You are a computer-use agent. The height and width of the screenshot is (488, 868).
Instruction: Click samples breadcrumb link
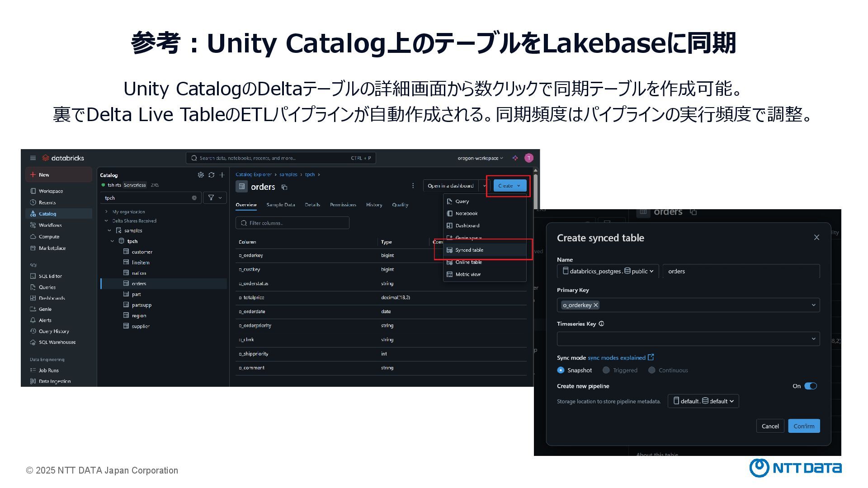click(x=288, y=174)
